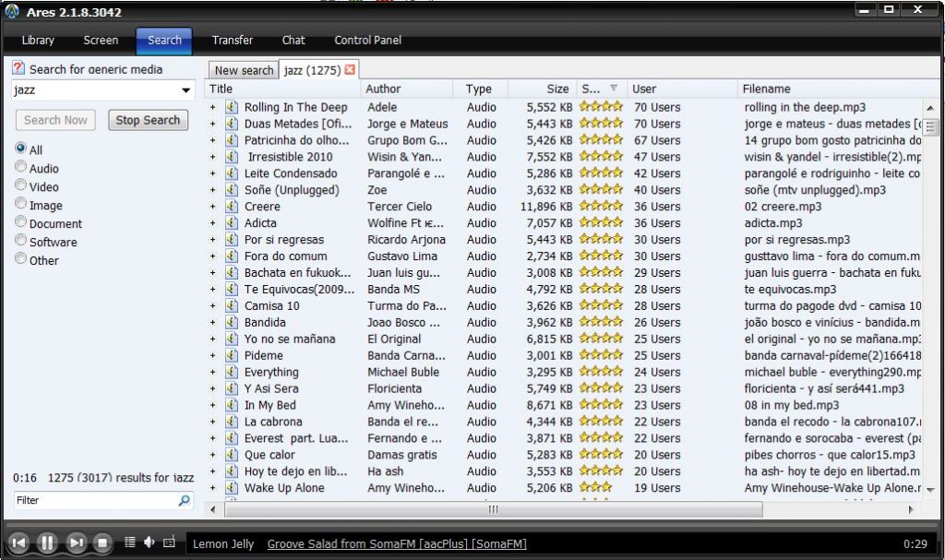The height and width of the screenshot is (560, 945).
Task: Expand the Rolling In The Deep result
Action: tap(213, 107)
